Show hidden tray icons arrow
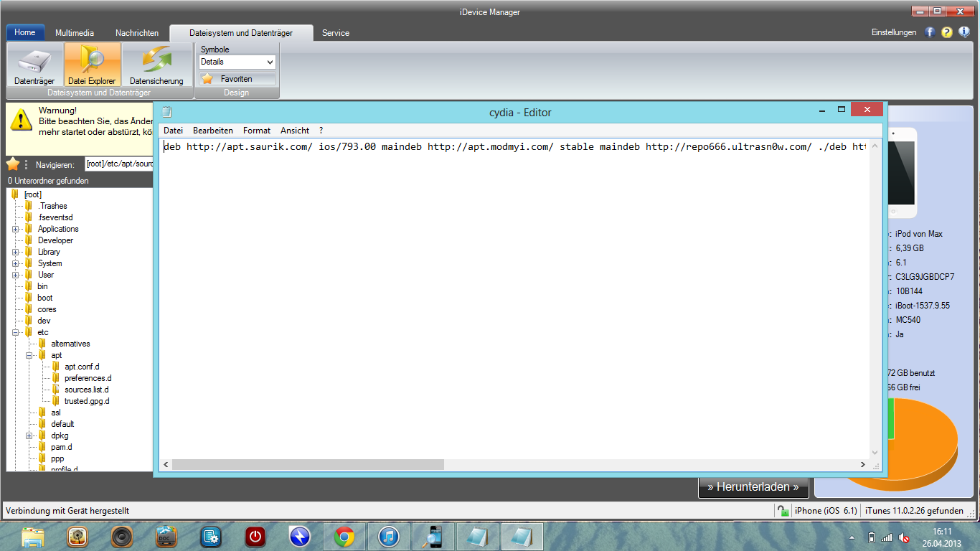The width and height of the screenshot is (980, 551). click(852, 537)
